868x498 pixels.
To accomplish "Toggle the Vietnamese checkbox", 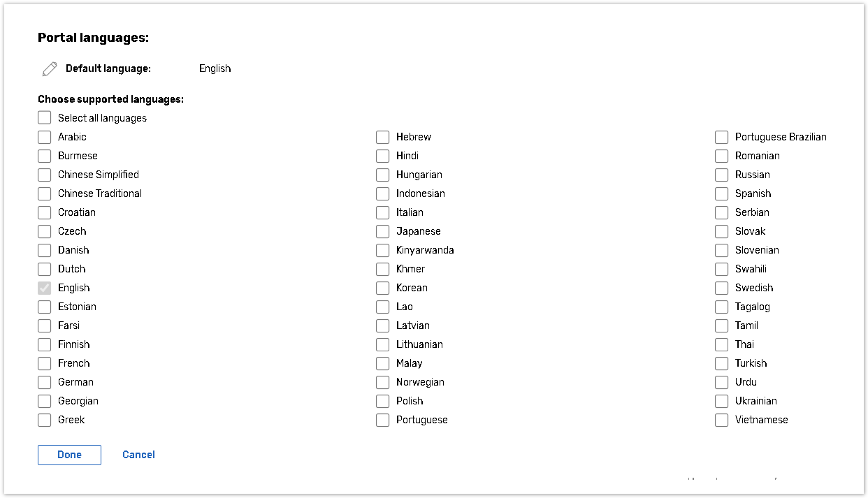I will pos(722,420).
